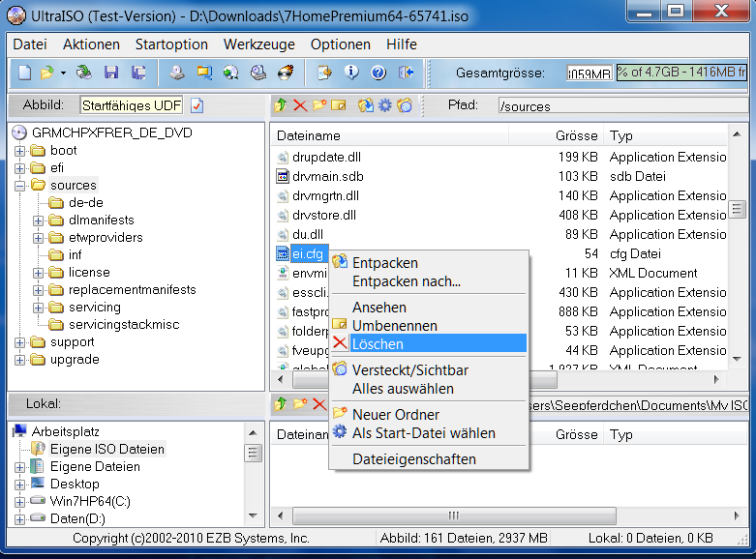This screenshot has width=756, height=559.
Task: Click the Save floppy disk icon
Action: (111, 73)
